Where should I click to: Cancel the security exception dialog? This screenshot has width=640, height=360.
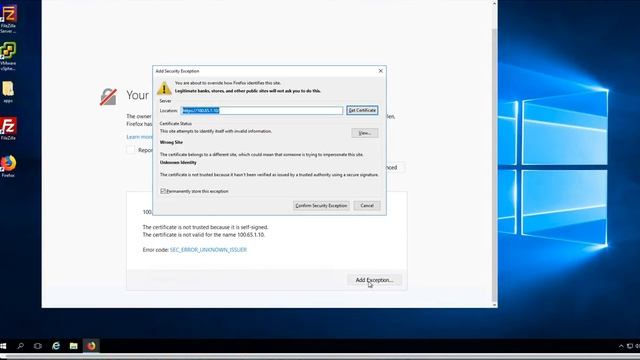(367, 206)
